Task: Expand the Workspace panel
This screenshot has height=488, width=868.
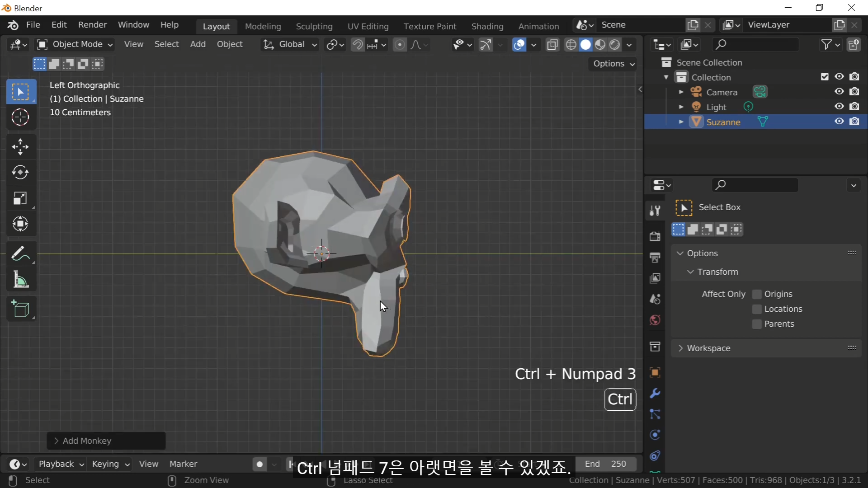Action: (x=708, y=348)
